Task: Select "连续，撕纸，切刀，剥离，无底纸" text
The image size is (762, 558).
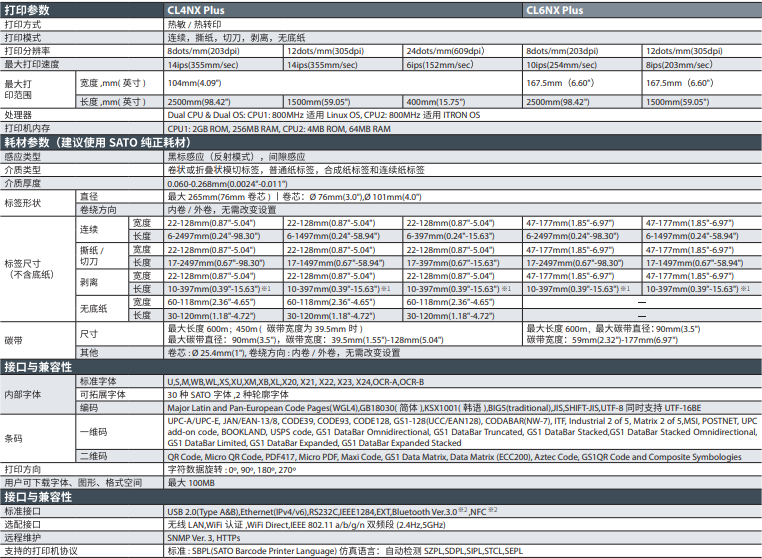Action: click(x=236, y=38)
